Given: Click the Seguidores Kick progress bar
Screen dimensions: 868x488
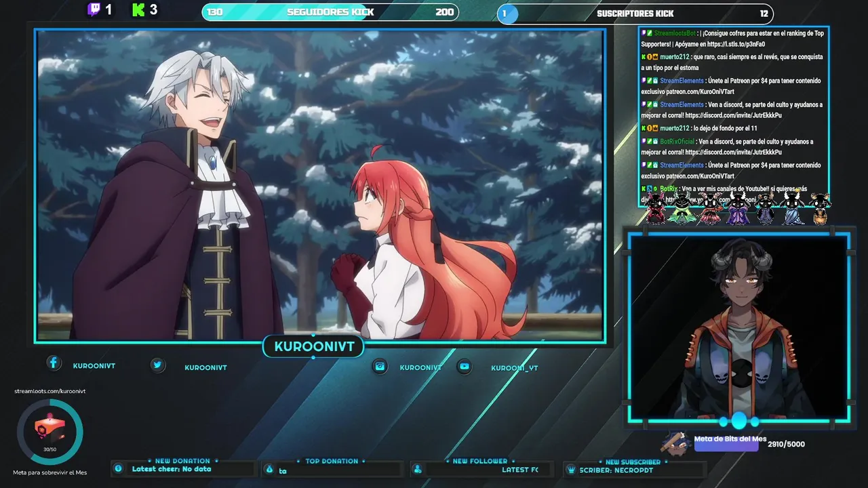Looking at the screenshot, I should [330, 12].
